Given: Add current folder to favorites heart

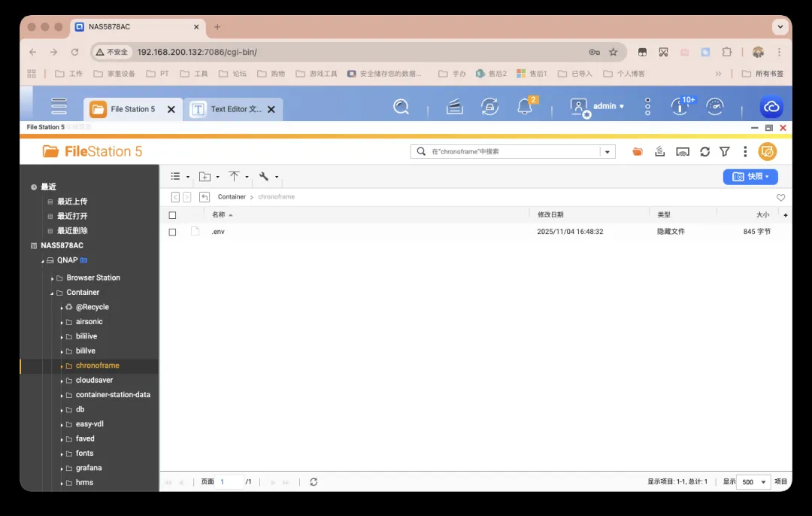Looking at the screenshot, I should (x=780, y=198).
